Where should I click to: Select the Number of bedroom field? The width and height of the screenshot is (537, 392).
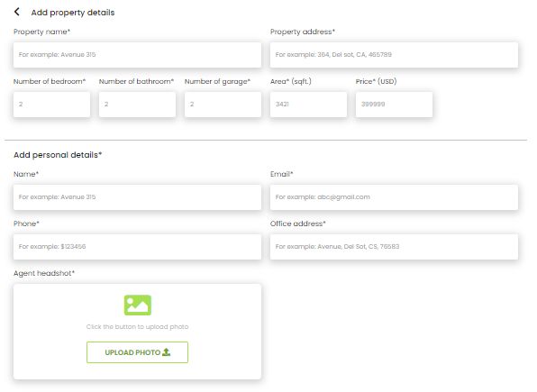pos(51,105)
